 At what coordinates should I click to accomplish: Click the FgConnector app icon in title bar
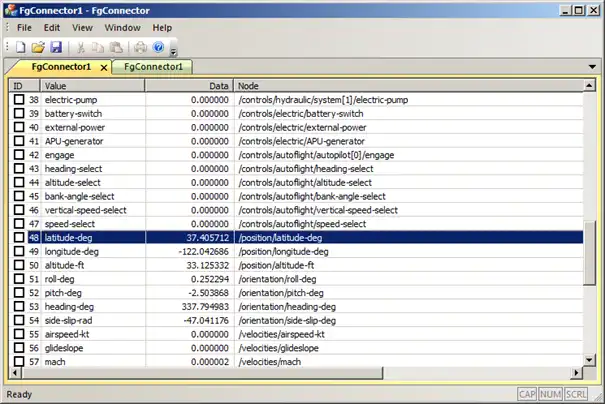10,10
